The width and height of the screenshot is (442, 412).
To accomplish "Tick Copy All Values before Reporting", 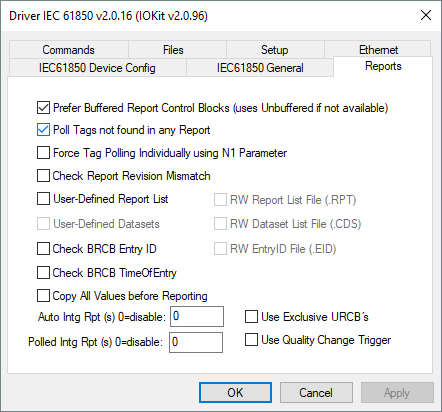I will point(43,296).
